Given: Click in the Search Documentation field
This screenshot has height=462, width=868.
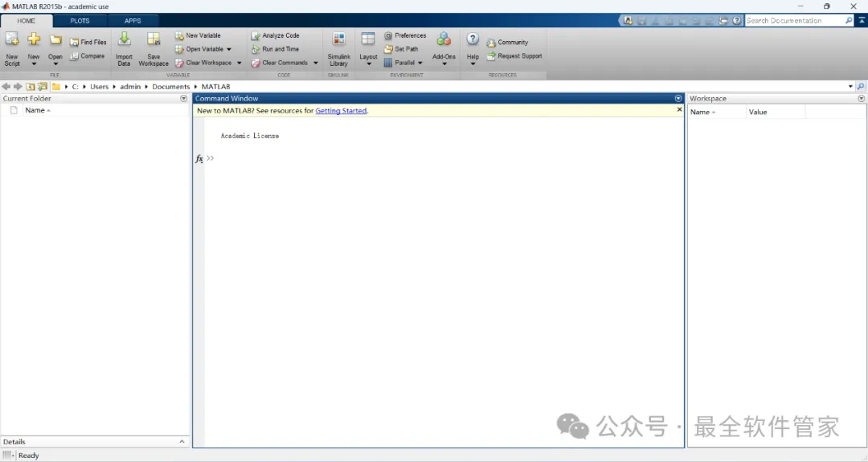Looking at the screenshot, I should [x=794, y=20].
